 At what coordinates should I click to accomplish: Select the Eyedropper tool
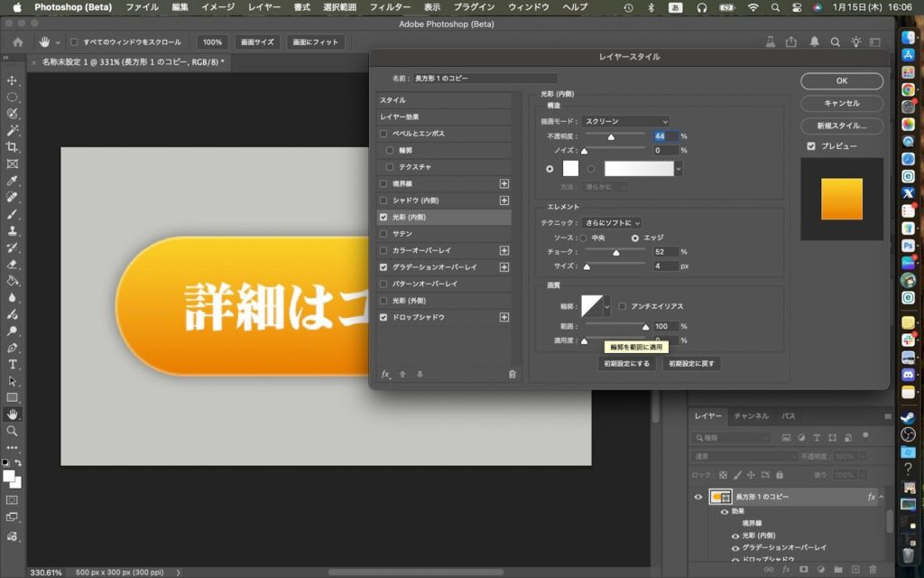point(13,181)
